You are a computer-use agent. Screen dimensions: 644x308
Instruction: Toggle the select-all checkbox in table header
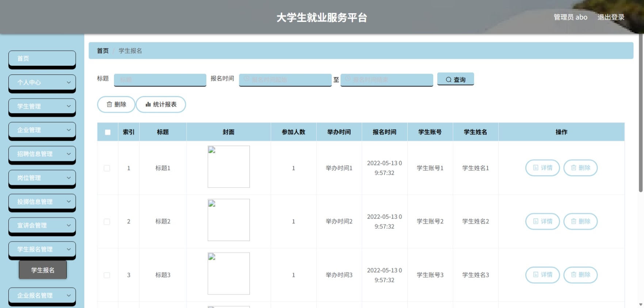[107, 132]
